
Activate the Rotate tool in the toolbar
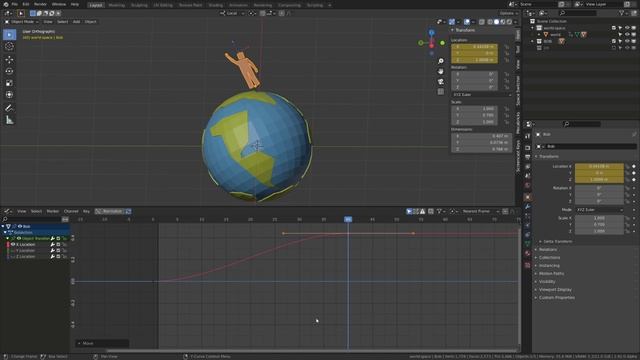9,71
